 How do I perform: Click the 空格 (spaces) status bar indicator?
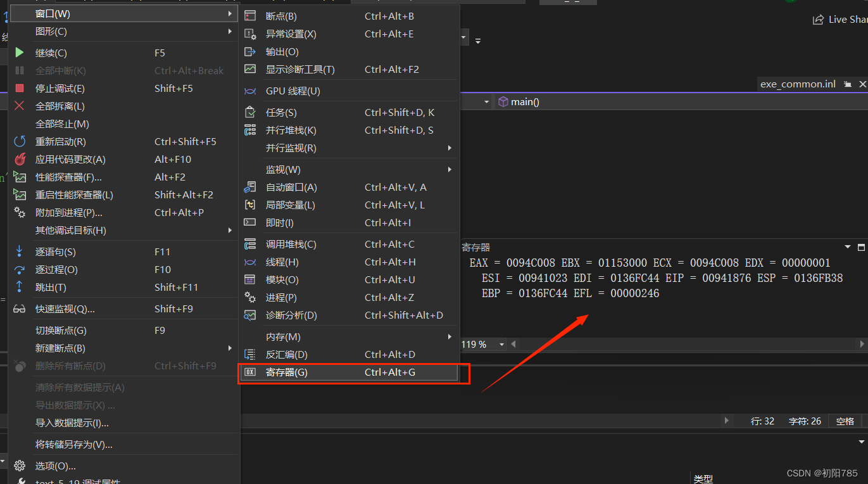tap(845, 421)
